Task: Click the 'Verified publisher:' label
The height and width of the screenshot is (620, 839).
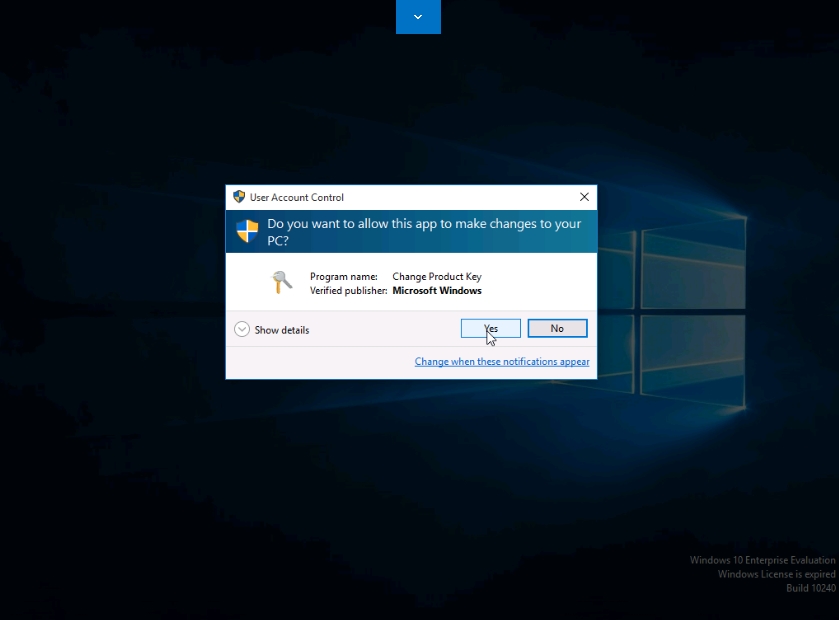Action: coord(348,291)
